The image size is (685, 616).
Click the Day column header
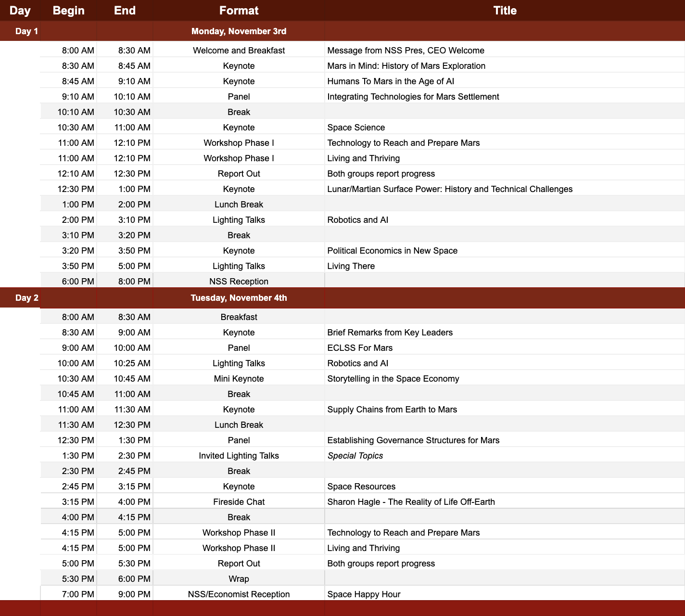click(x=20, y=11)
